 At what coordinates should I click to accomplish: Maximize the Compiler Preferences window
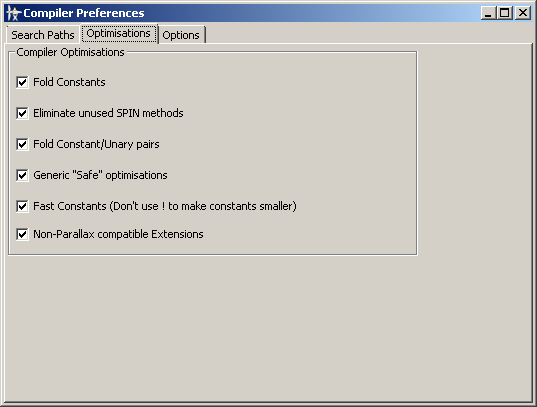click(504, 13)
